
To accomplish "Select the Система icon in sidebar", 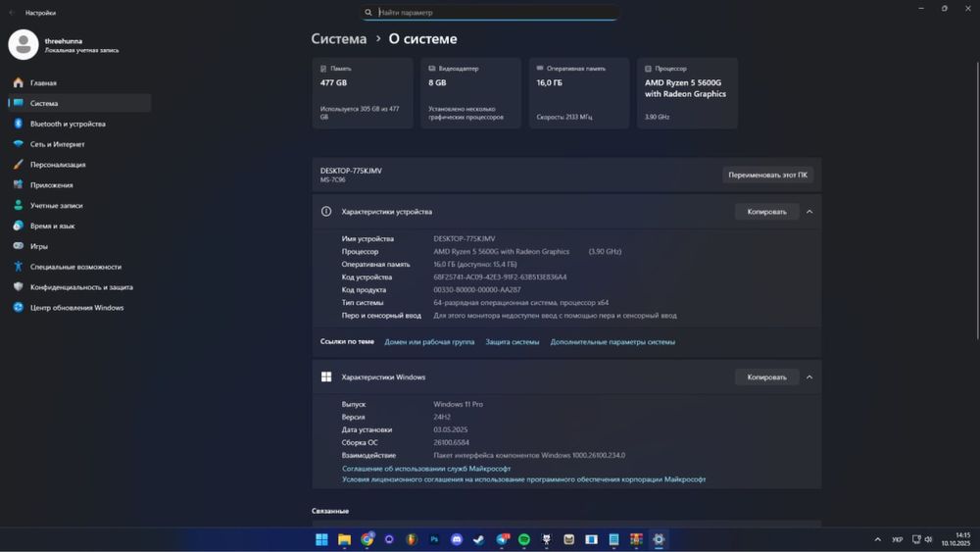I will point(18,103).
